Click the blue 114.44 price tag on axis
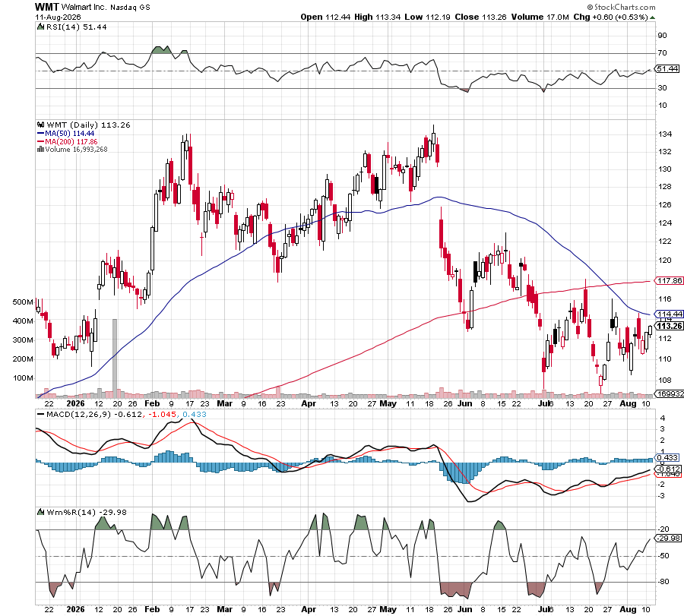684x616 pixels. click(x=669, y=314)
